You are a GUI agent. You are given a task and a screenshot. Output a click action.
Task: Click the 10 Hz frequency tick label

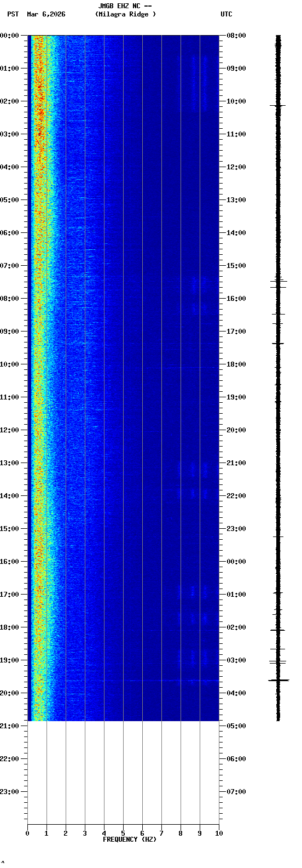(219, 833)
